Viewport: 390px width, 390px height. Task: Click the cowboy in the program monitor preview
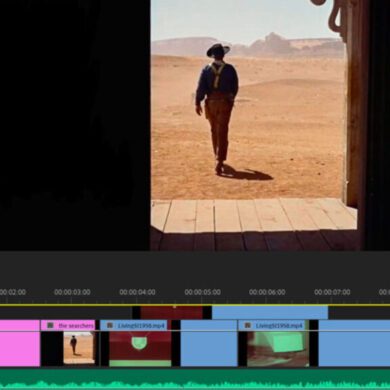coord(217,108)
